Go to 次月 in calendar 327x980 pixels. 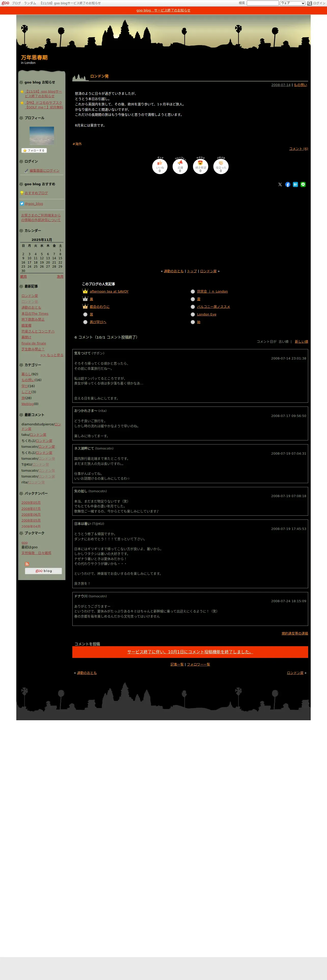coord(60,277)
